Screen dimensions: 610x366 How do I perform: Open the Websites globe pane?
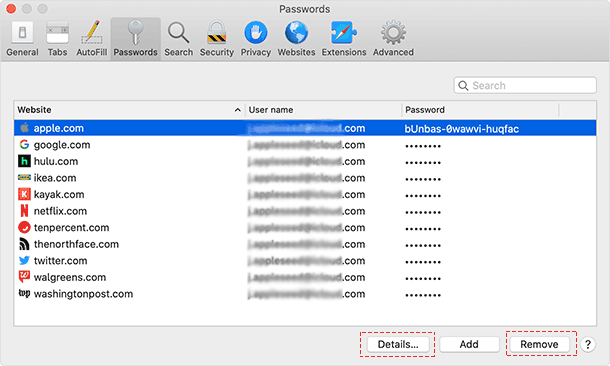[x=296, y=39]
